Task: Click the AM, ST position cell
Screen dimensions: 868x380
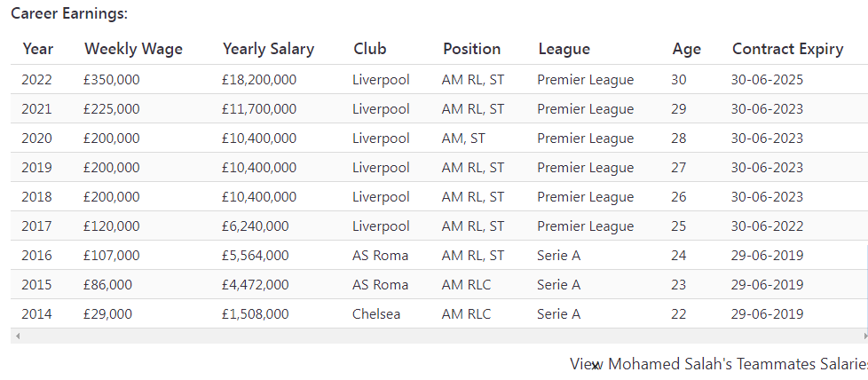Action: point(463,139)
